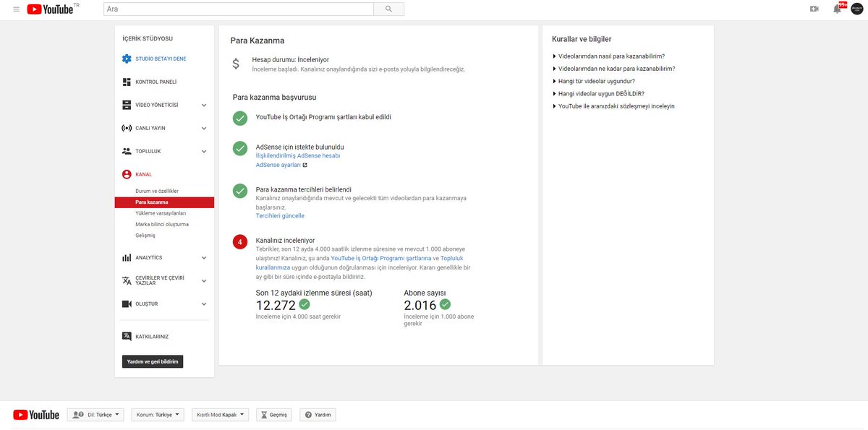Open Yükleme varsayılanları submenu item
Screen dimensions: 868x430
pyautogui.click(x=161, y=213)
